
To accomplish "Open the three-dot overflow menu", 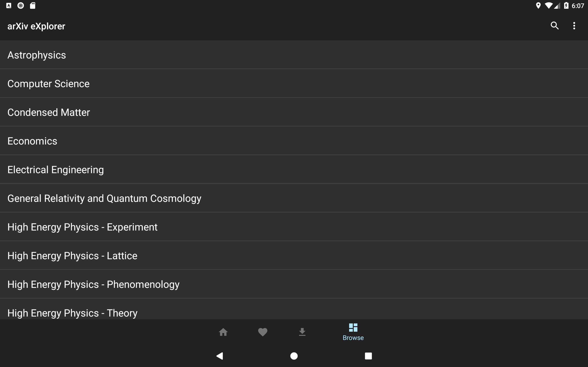I will [574, 26].
